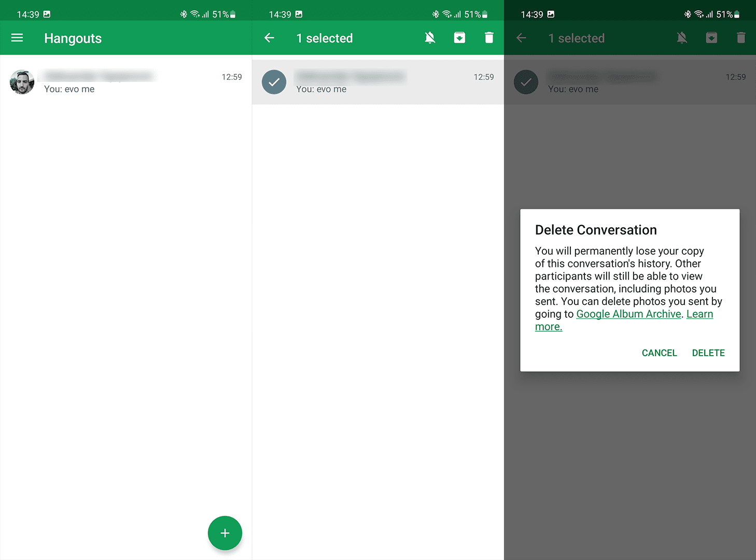Start a new conversation with the plus button

pyautogui.click(x=225, y=533)
